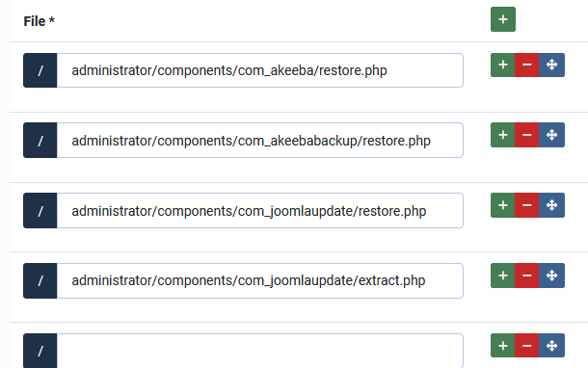The width and height of the screenshot is (588, 368).
Task: Add row after com_joomlaupdate/extract.php entry
Action: (x=502, y=276)
